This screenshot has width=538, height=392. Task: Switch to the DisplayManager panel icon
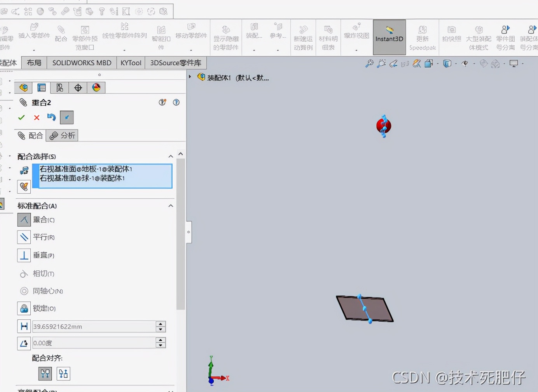click(96, 87)
